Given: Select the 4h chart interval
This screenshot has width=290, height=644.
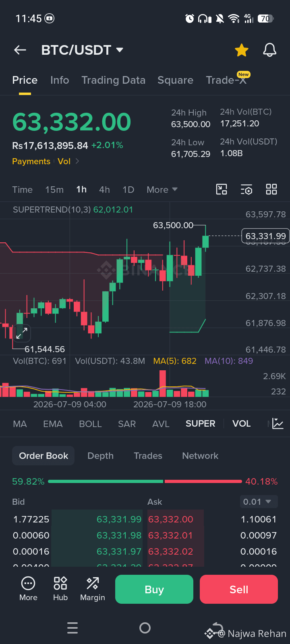Looking at the screenshot, I should point(104,190).
